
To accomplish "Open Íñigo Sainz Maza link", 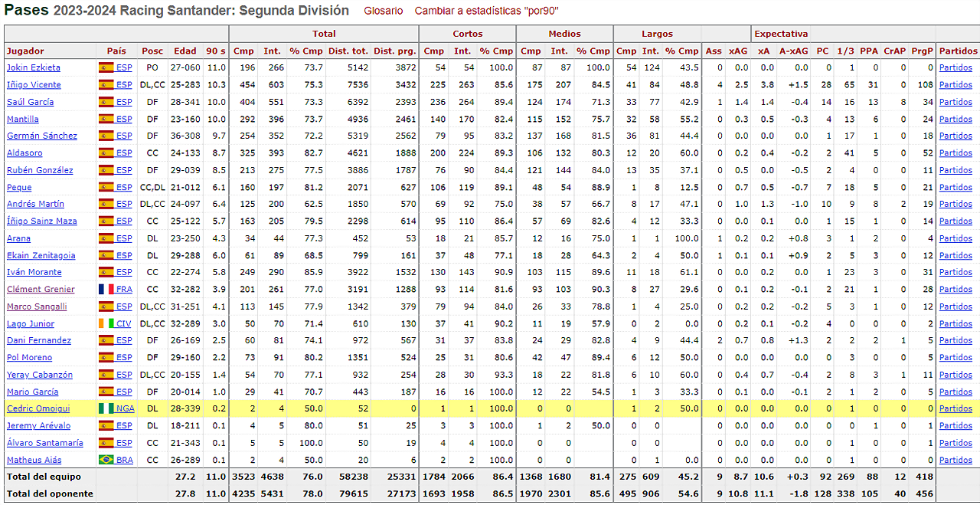I will click(42, 221).
